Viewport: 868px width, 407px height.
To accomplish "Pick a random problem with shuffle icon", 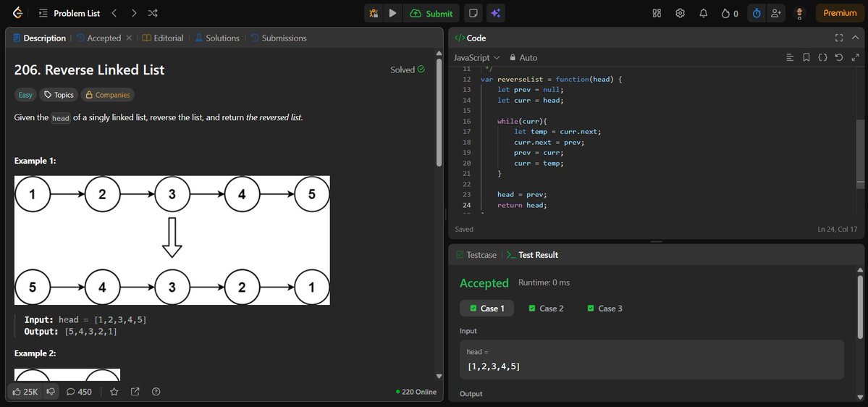I will 153,13.
